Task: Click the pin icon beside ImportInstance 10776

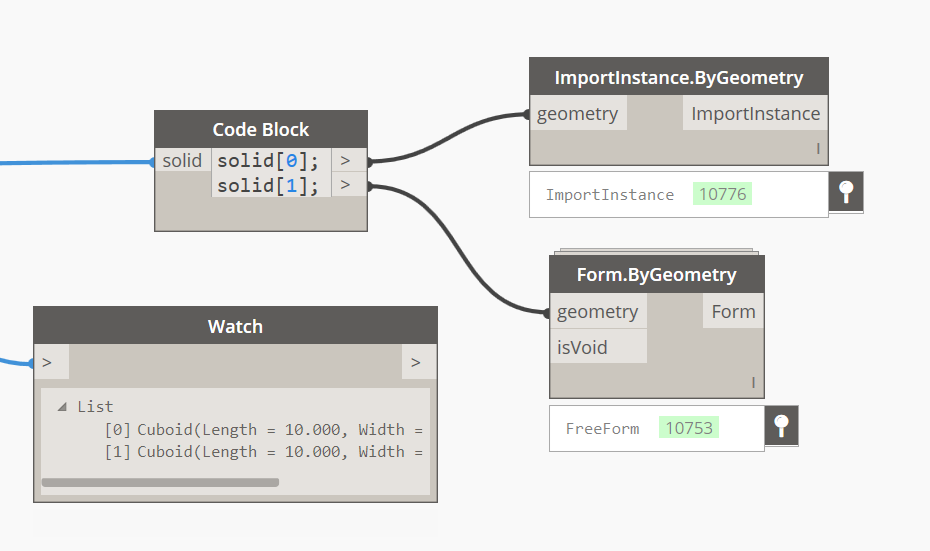Action: [846, 192]
